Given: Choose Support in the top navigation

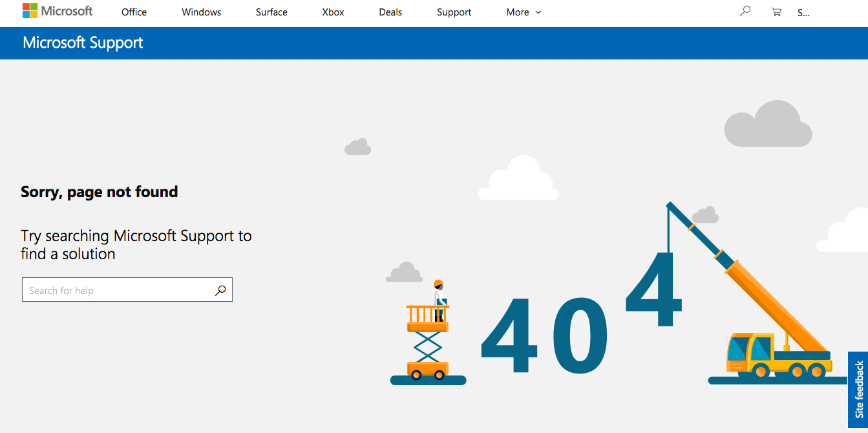Looking at the screenshot, I should pyautogui.click(x=454, y=12).
